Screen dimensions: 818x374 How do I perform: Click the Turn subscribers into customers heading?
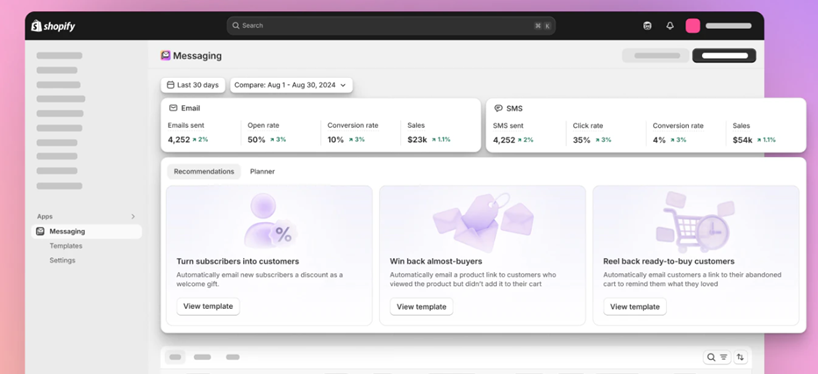point(238,261)
